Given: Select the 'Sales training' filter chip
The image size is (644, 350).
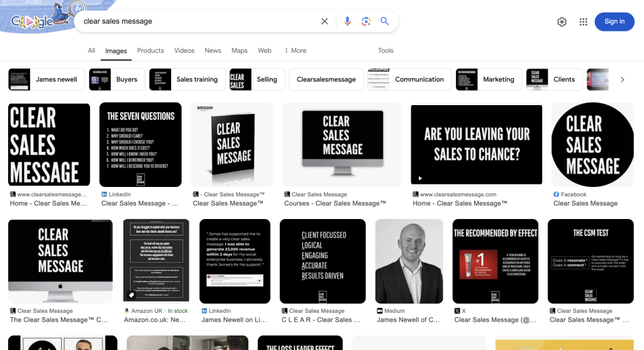Looking at the screenshot, I should coord(187,79).
